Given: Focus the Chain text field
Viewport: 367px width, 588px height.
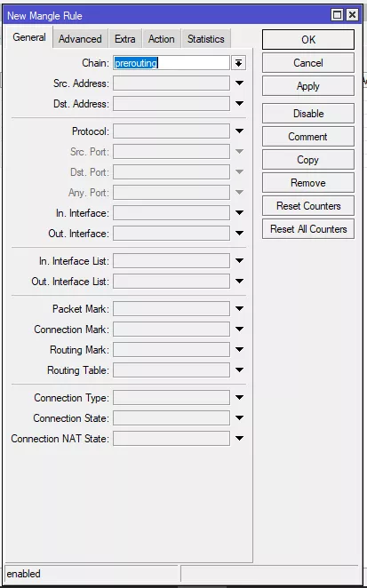Looking at the screenshot, I should (x=172, y=63).
